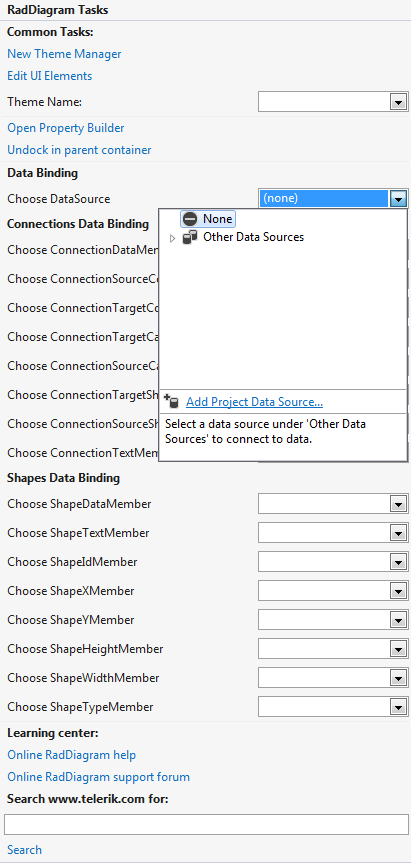Viewport: 411px width, 863px height.
Task: Click Undock in parent container
Action: (79, 150)
